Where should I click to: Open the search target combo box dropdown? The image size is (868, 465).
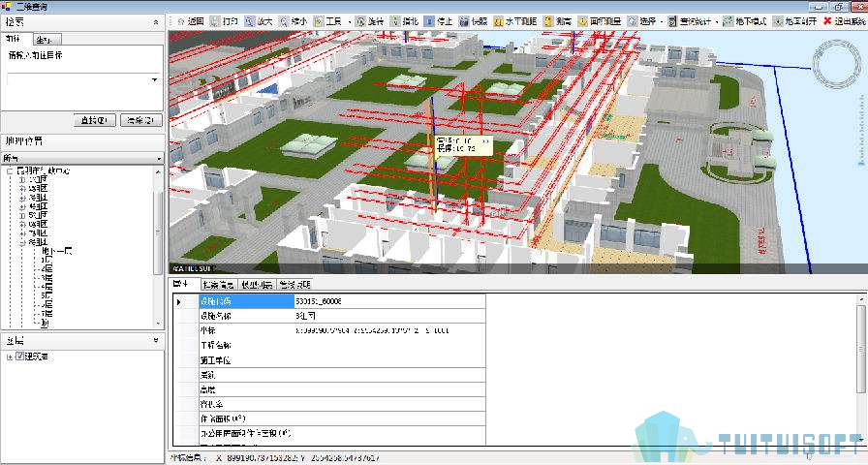pyautogui.click(x=154, y=79)
